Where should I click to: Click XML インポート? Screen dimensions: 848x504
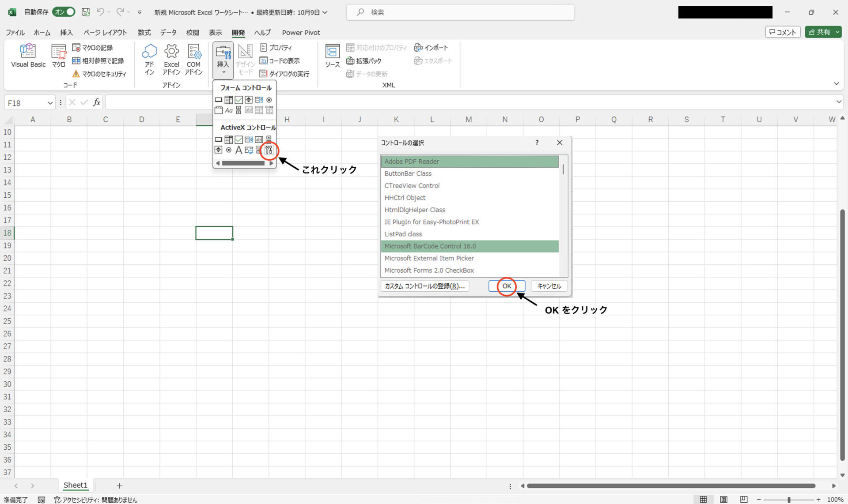coord(431,48)
